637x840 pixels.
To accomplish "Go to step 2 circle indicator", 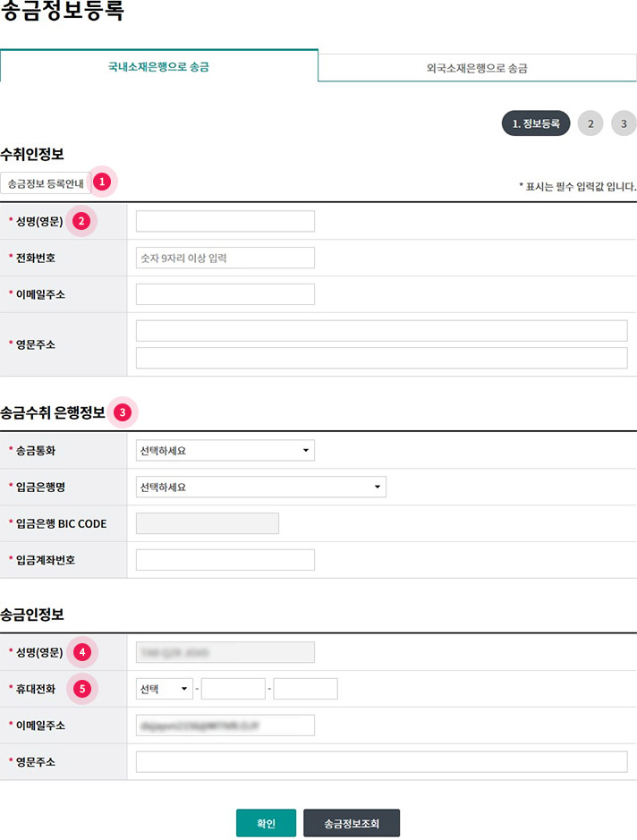I will coord(590,123).
